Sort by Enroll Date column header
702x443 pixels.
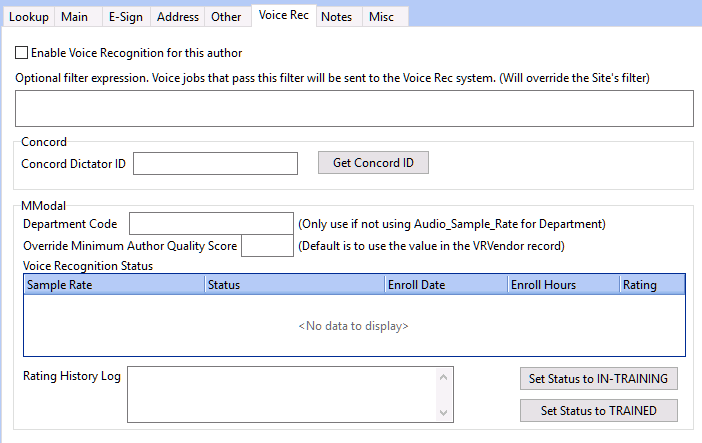click(x=446, y=285)
